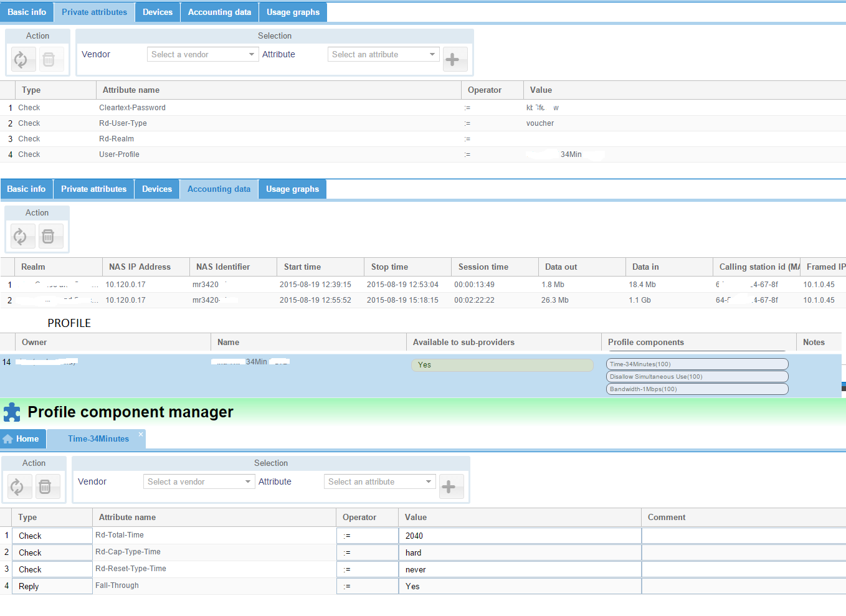The image size is (846, 616).
Task: Select Private attributes tab in top panel
Action: [x=94, y=12]
